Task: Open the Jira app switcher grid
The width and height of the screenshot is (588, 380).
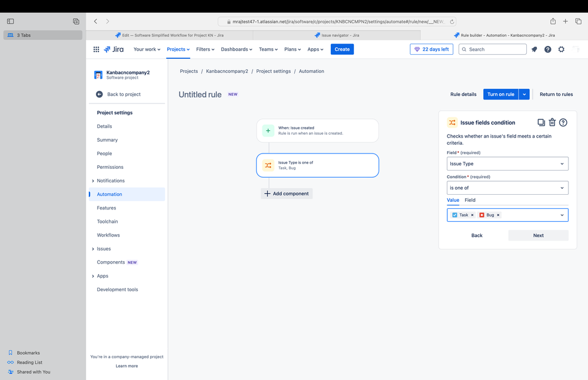Action: [96, 49]
